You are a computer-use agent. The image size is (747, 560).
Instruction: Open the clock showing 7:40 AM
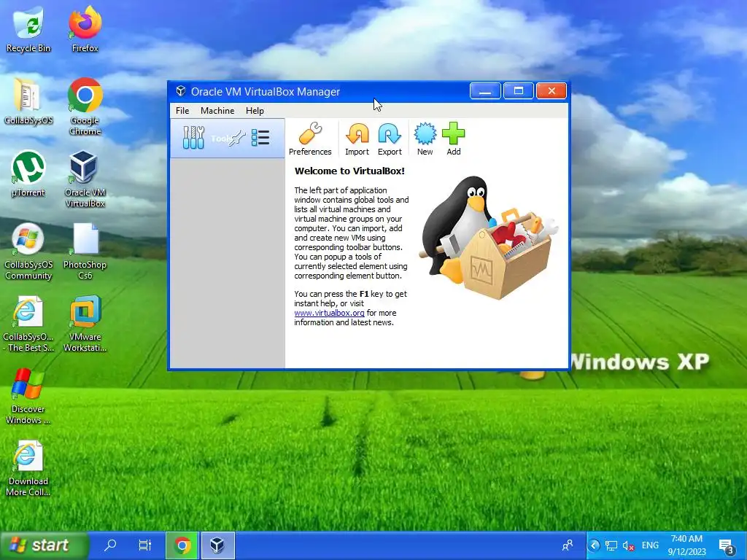point(686,545)
